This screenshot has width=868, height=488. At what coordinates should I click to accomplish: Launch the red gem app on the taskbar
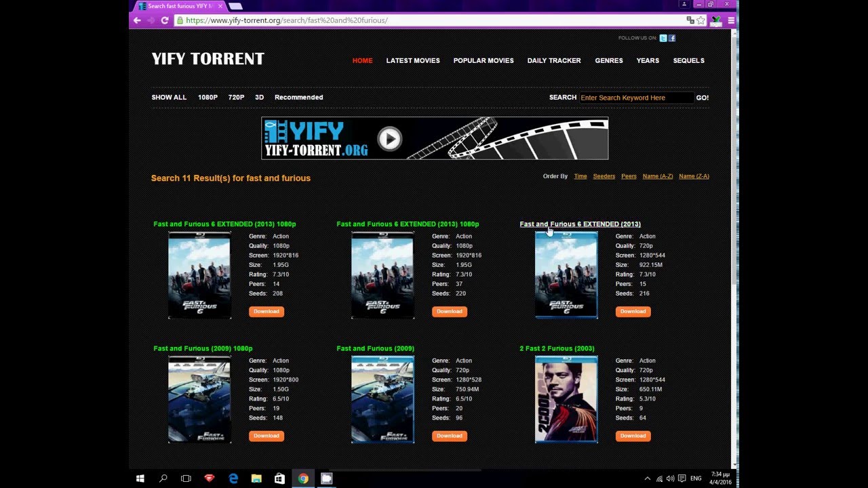pos(210,479)
